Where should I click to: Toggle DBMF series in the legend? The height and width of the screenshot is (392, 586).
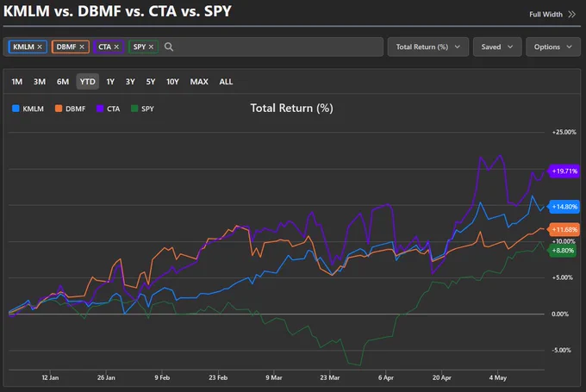pos(71,109)
